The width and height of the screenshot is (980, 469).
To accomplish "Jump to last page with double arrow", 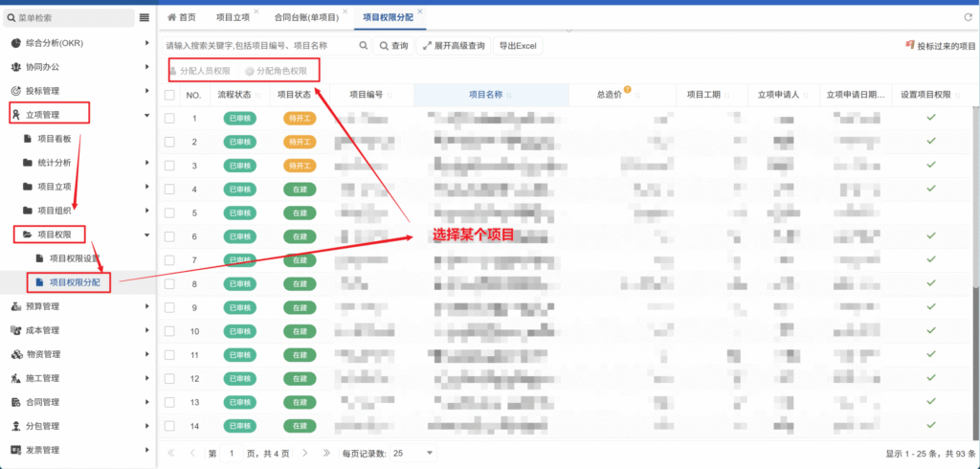I will [x=326, y=452].
